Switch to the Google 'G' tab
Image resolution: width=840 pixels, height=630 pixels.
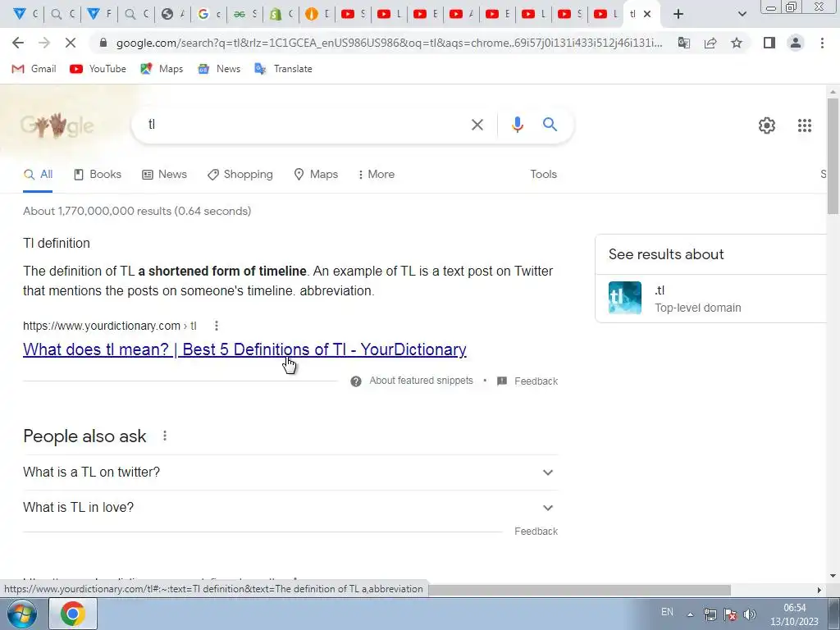[208, 14]
